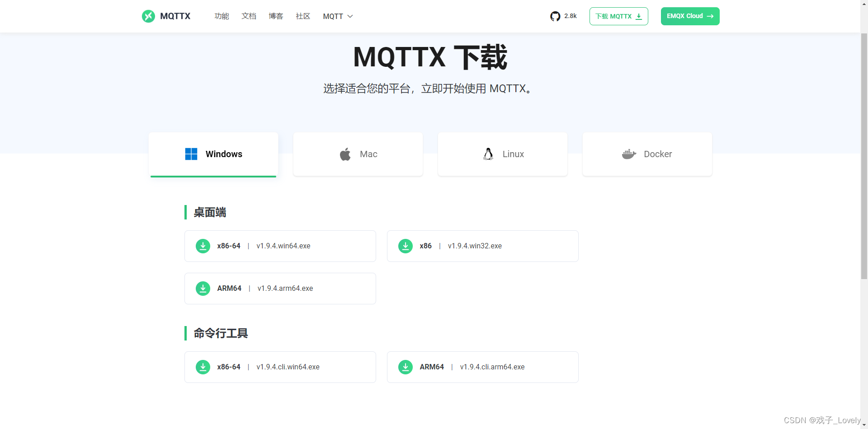The image size is (868, 429).
Task: Expand the MQTT navigation dropdown
Action: [337, 16]
